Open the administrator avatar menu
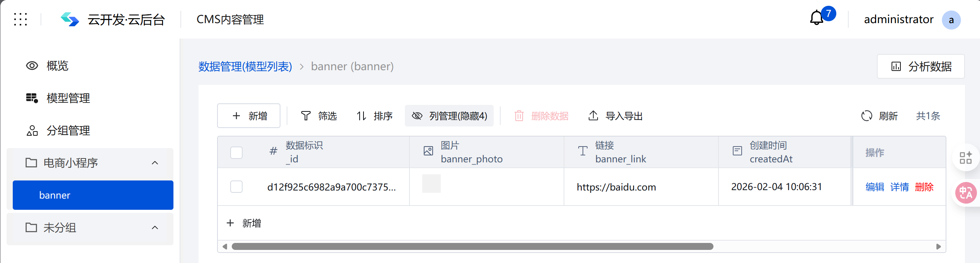Screen dimensions: 980x263 tap(951, 20)
